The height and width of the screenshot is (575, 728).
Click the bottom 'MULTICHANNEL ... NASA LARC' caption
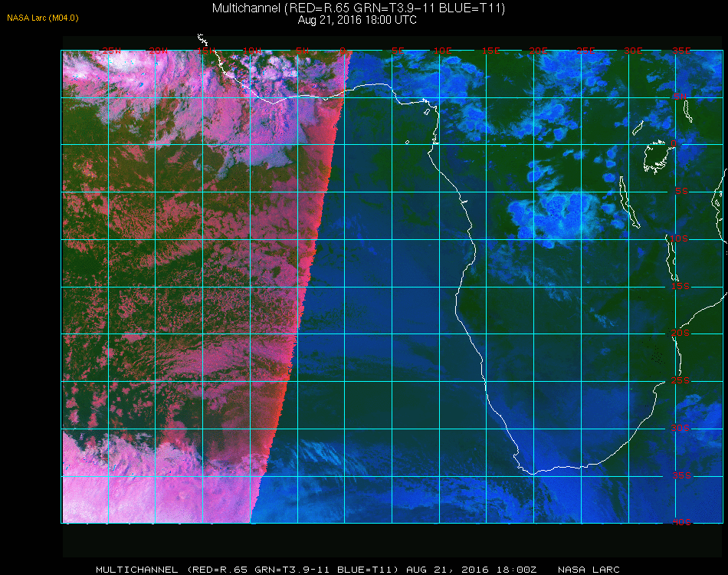click(358, 570)
